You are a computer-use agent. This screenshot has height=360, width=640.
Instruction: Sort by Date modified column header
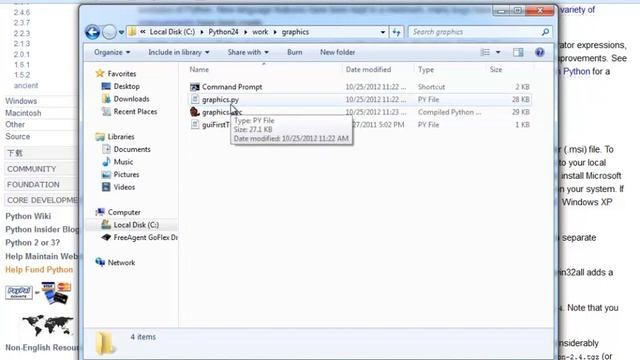(368, 69)
